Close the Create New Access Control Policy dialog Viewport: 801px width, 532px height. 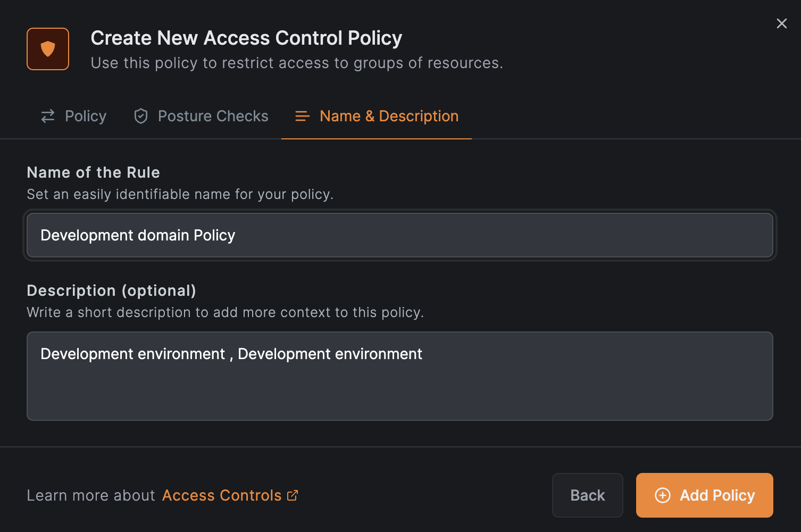coord(781,23)
